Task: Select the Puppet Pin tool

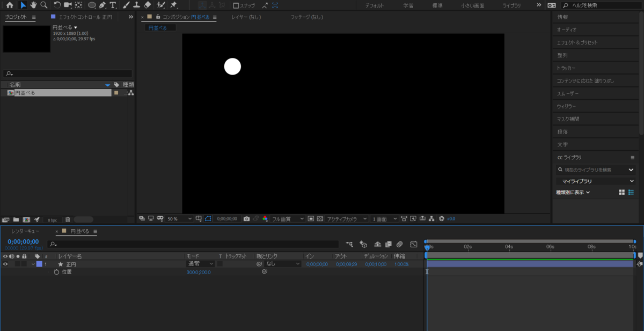Action: tap(173, 5)
